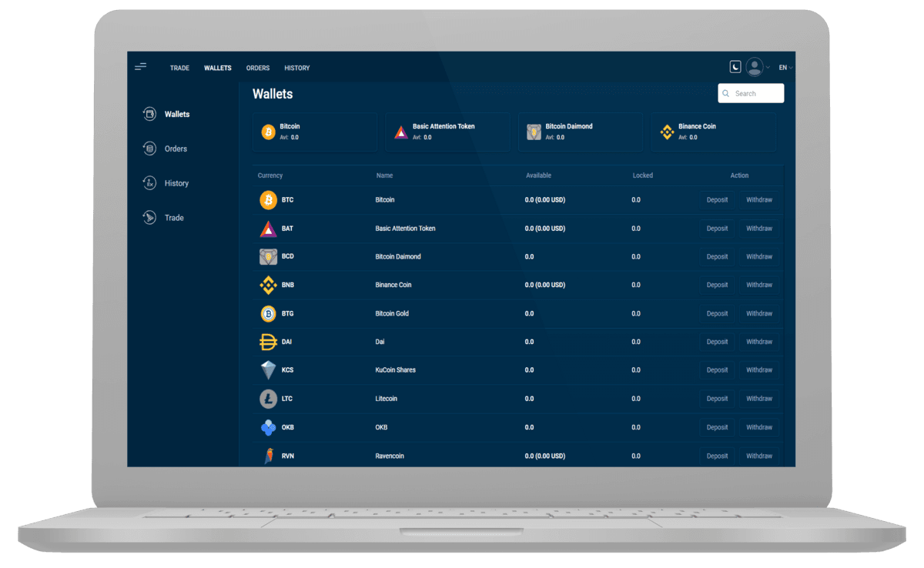Open HISTORY in top navigation
Viewport: 924px width, 568px height.
tap(296, 68)
